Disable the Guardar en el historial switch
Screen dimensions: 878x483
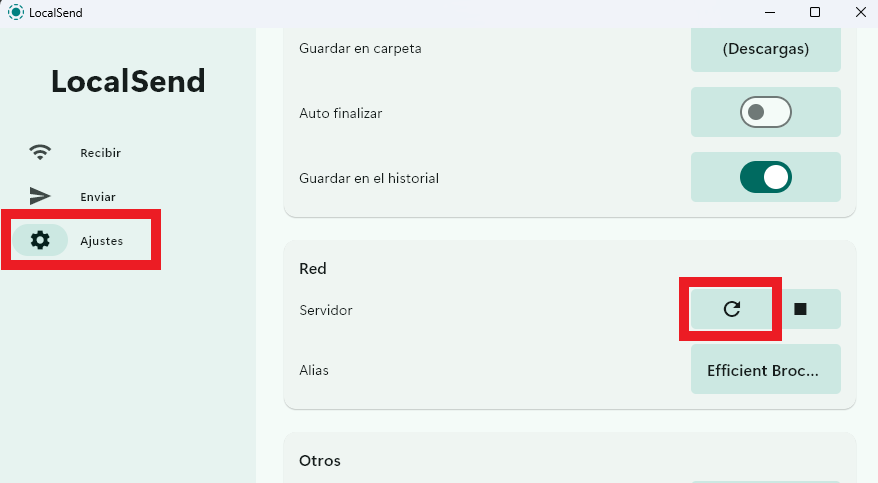click(x=765, y=177)
